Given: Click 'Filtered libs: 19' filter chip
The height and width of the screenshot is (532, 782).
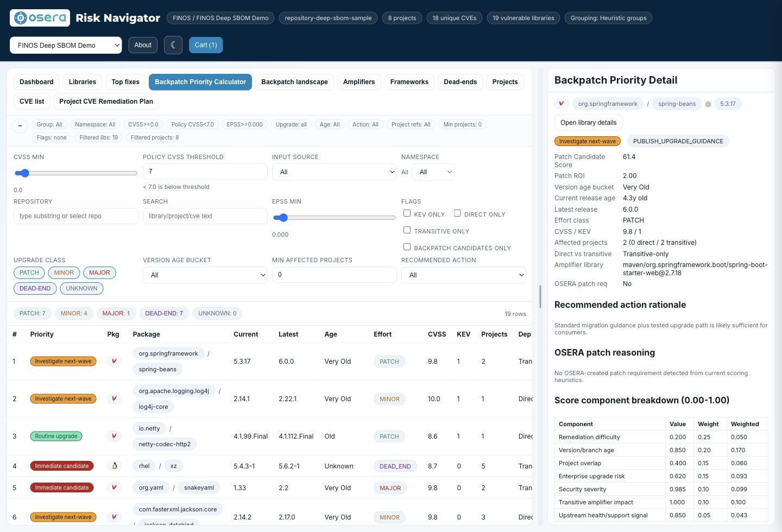Looking at the screenshot, I should pos(99,137).
